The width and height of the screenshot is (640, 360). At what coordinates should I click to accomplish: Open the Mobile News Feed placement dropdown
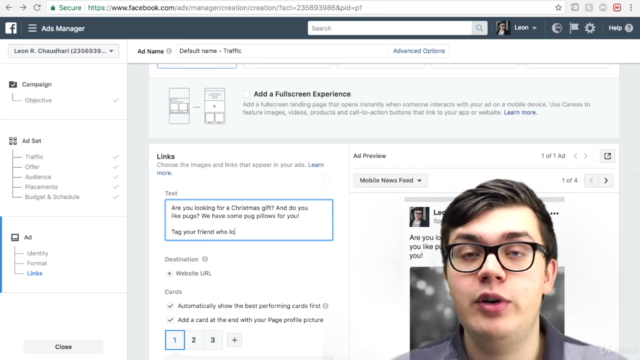(x=391, y=180)
